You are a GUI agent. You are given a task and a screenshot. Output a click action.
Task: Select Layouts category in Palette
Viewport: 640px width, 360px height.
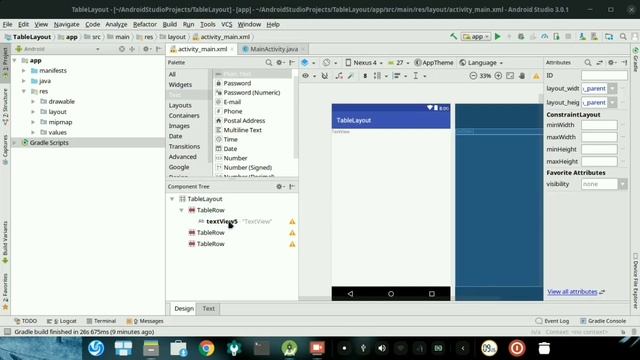click(180, 105)
